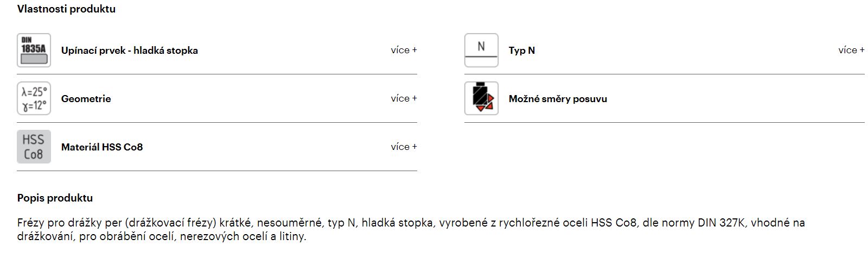Open the 'Upínací prvek - hladká stopka' property
Screen dimensions: 868x264
point(130,51)
